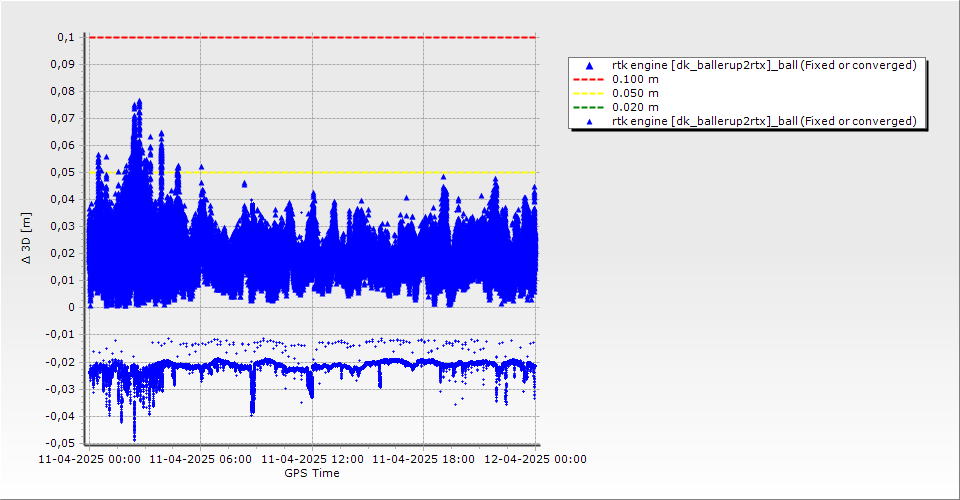Click the yellow dashed 0.050 m legend line

588,94
